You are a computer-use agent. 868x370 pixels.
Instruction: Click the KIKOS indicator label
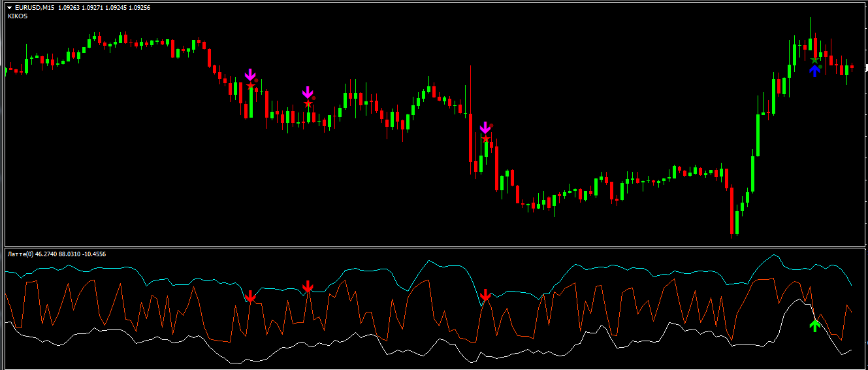pyautogui.click(x=18, y=16)
